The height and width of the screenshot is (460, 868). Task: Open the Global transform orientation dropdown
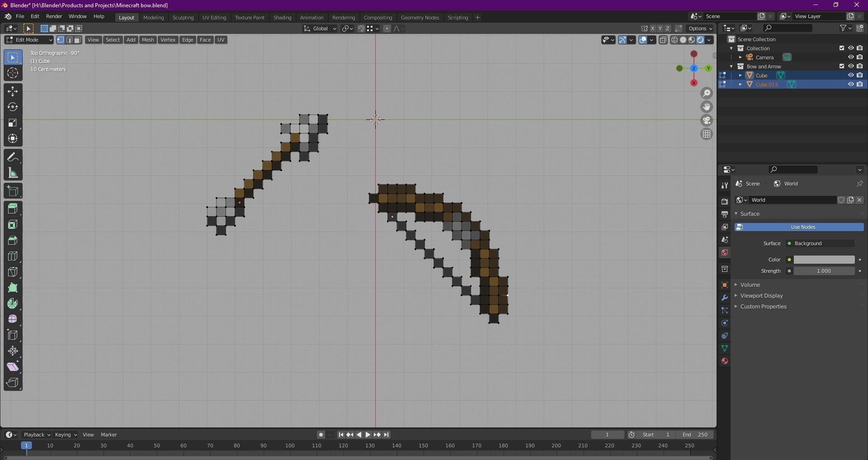click(x=320, y=28)
